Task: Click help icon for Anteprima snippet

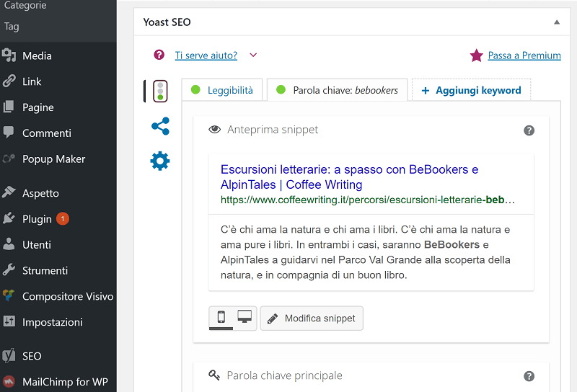Action: click(x=529, y=130)
